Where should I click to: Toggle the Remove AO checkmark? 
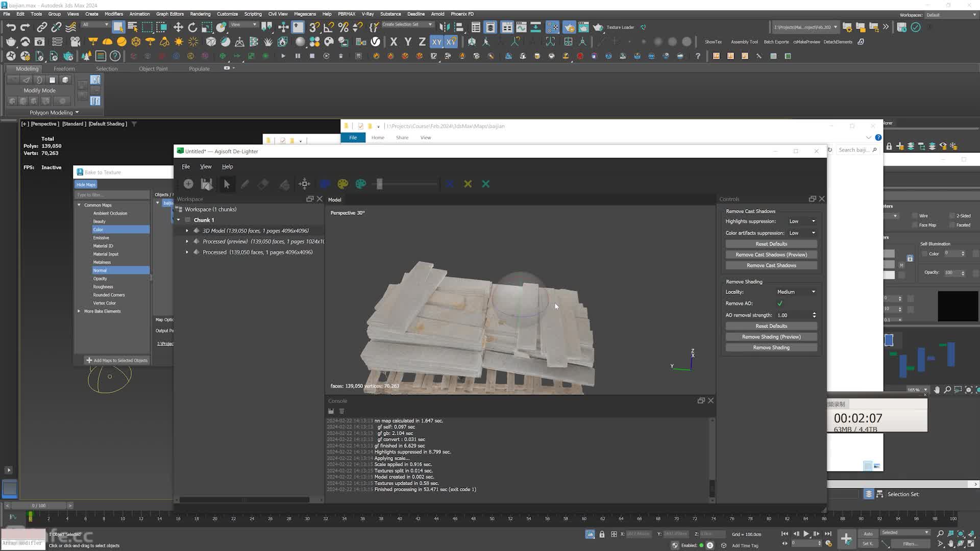(x=780, y=304)
